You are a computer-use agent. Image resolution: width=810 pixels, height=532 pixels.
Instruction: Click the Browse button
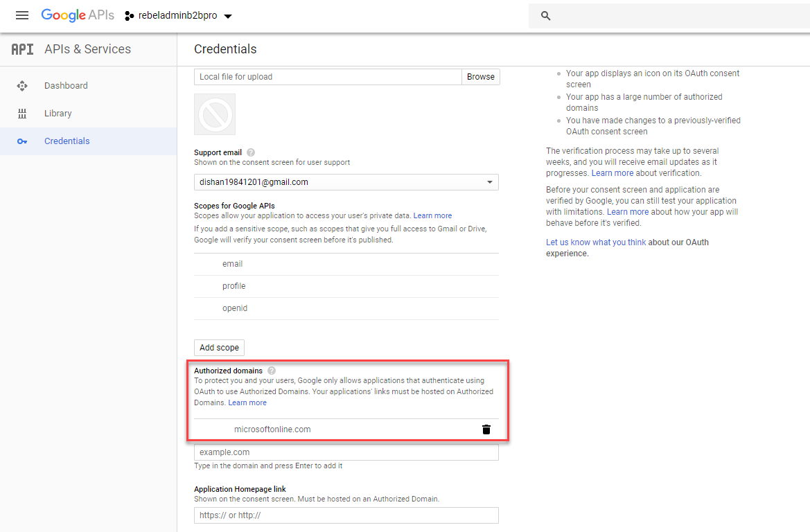click(480, 77)
